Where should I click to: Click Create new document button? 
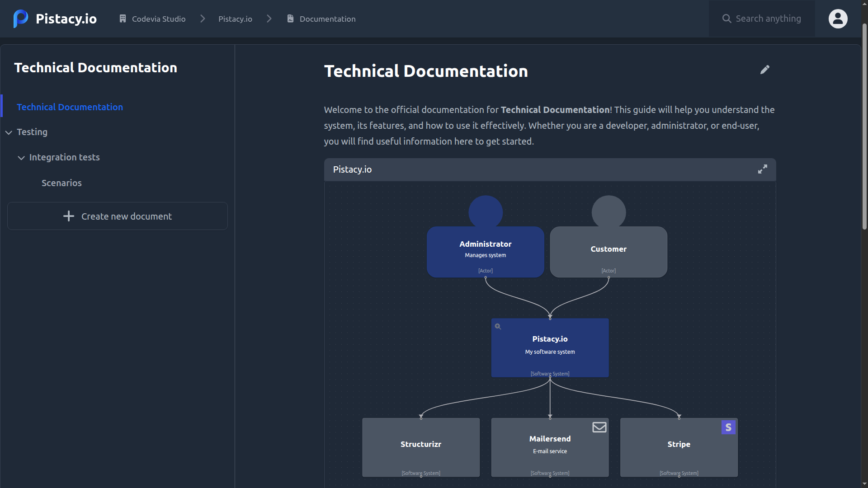click(118, 216)
